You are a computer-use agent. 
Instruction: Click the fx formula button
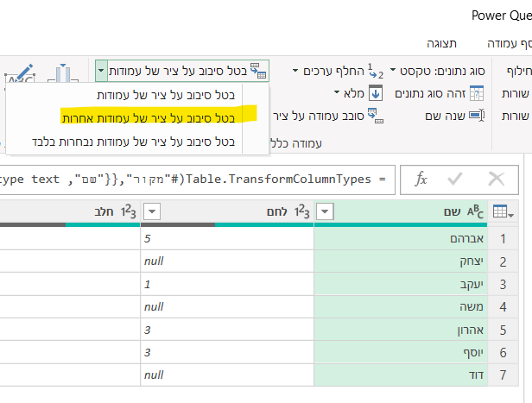coord(421,179)
